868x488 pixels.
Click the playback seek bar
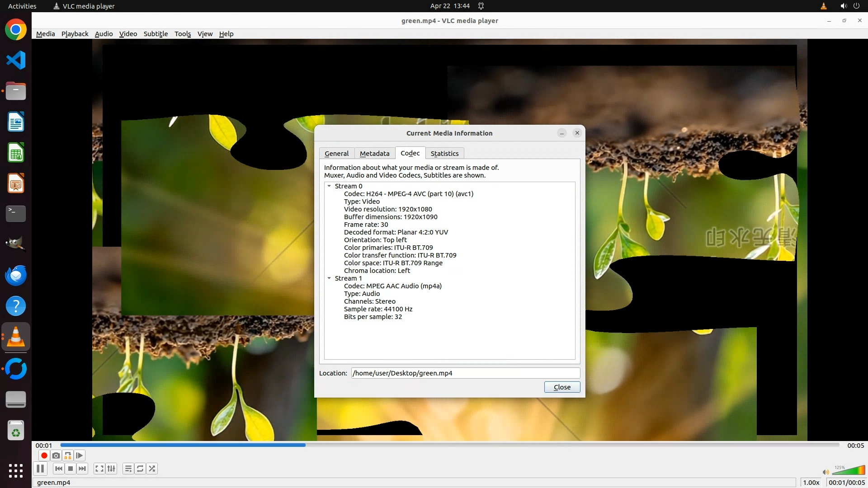[450, 445]
